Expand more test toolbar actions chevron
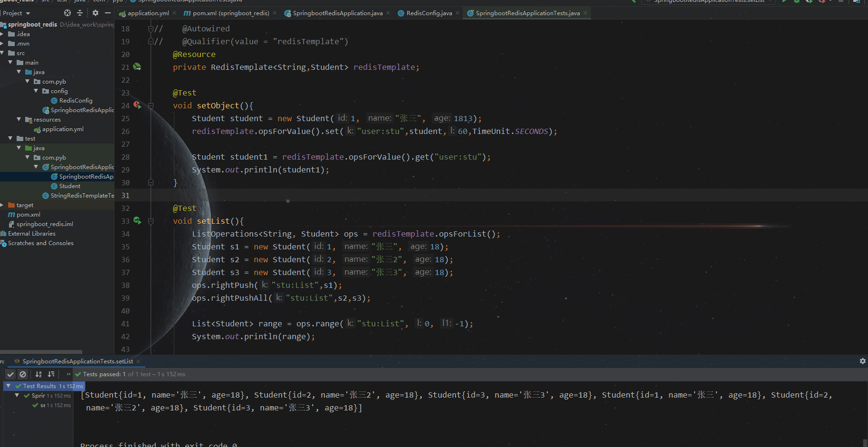Screen dimensions: 868x447 [68, 374]
